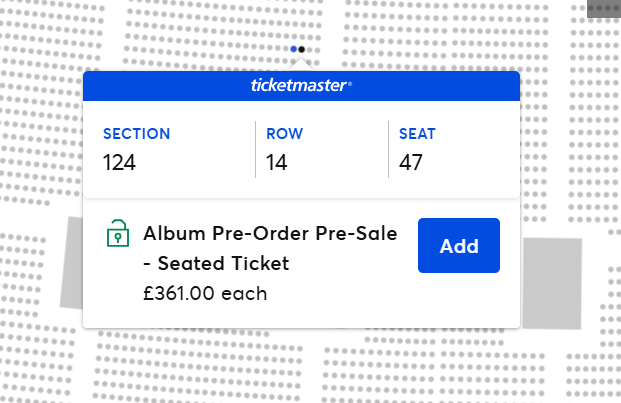Select the black seat dot beside the blue one

point(302,49)
